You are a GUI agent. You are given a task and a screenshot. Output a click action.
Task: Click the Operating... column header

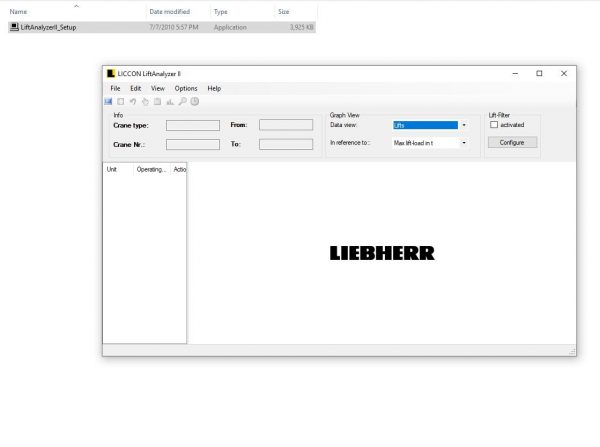pos(152,169)
